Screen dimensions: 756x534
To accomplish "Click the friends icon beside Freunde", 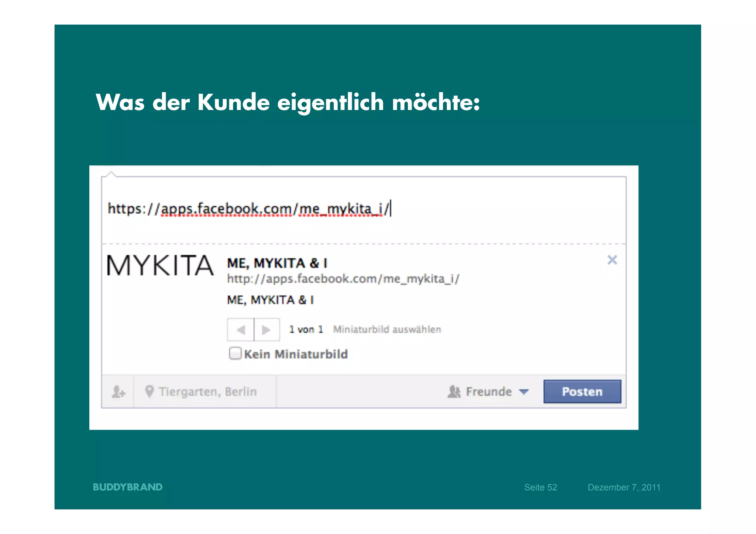I will (454, 392).
